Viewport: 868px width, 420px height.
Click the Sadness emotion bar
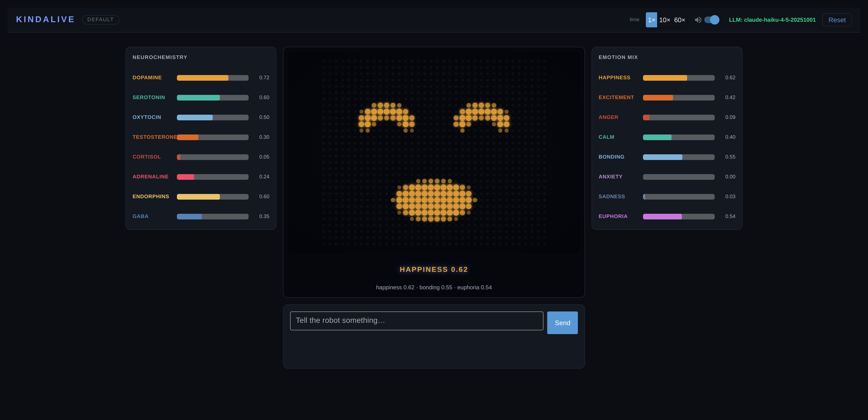point(679,197)
